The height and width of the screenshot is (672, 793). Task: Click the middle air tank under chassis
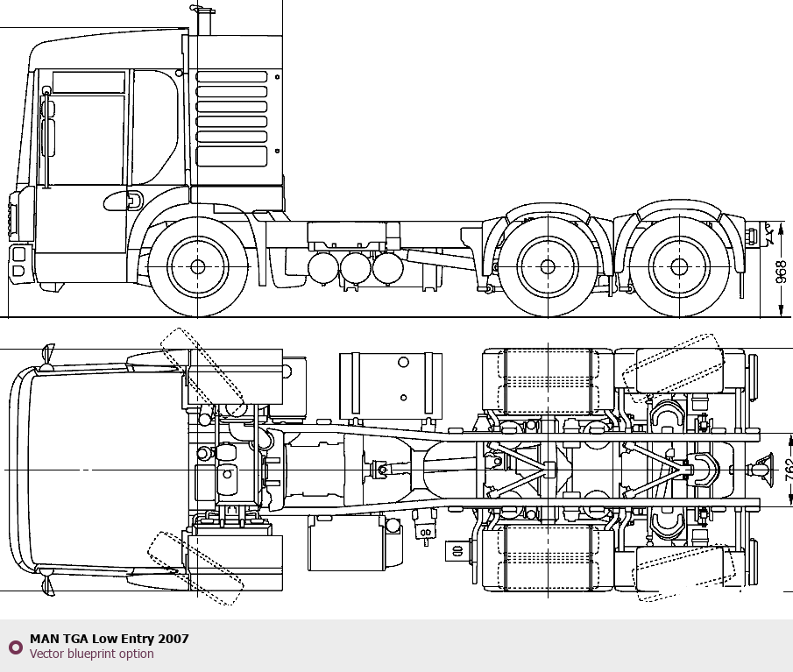coord(356,268)
